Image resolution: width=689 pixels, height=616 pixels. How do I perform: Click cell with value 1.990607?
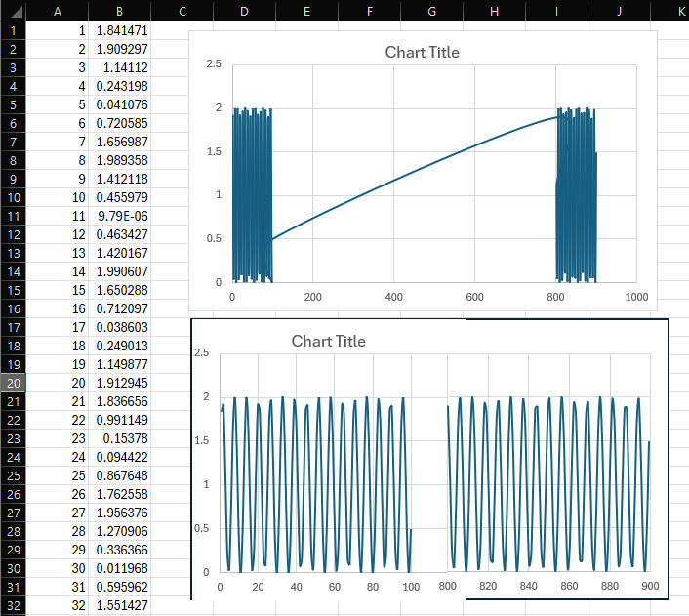119,271
